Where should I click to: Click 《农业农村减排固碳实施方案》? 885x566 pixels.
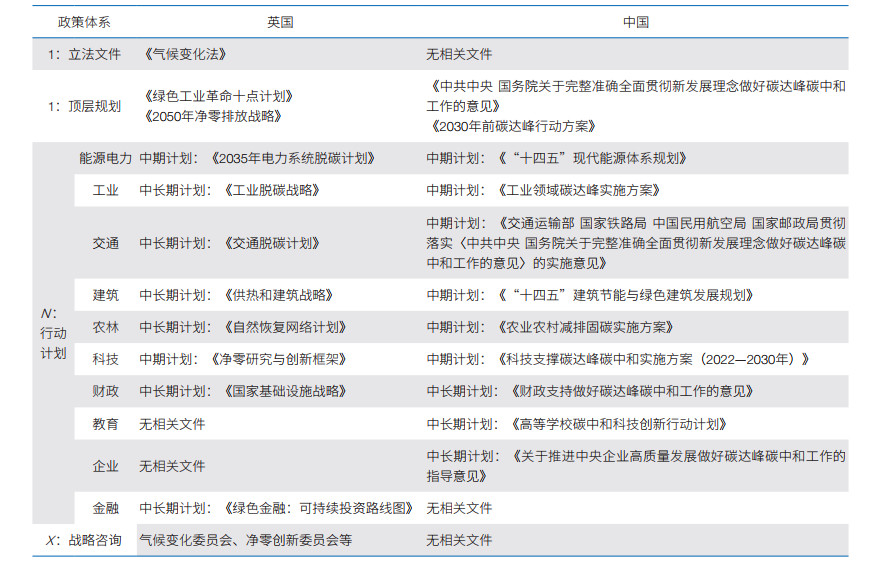[x=586, y=327]
